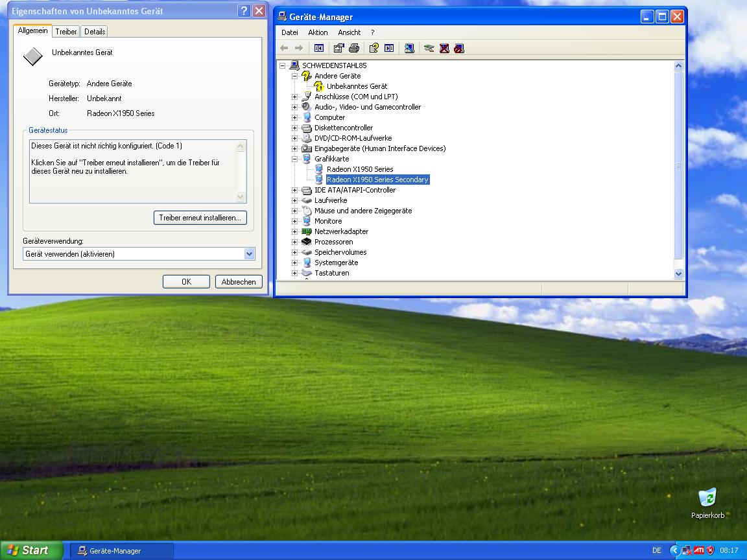The width and height of the screenshot is (747, 560).
Task: Select the Laufwerke category
Action: (331, 200)
